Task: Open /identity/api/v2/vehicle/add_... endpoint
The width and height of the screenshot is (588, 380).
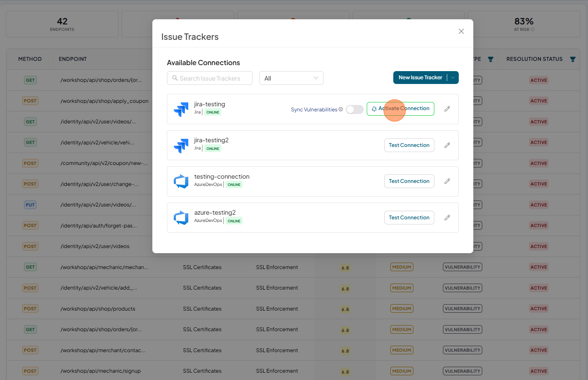Action: click(x=99, y=288)
